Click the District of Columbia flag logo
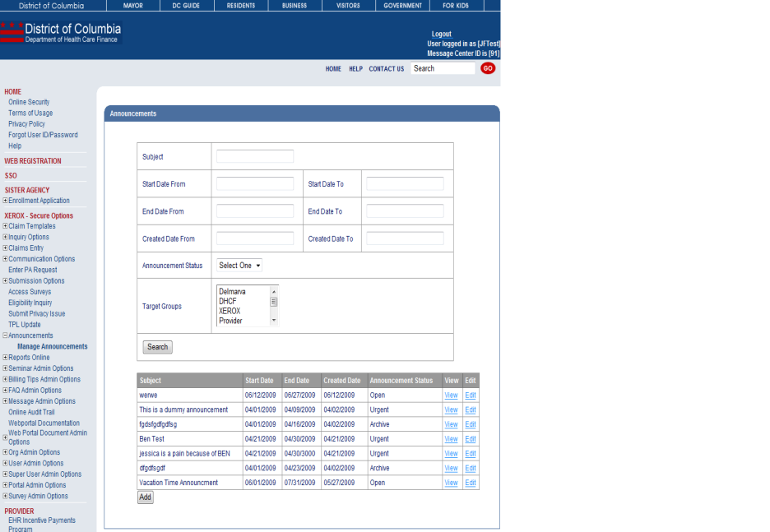 [12, 33]
